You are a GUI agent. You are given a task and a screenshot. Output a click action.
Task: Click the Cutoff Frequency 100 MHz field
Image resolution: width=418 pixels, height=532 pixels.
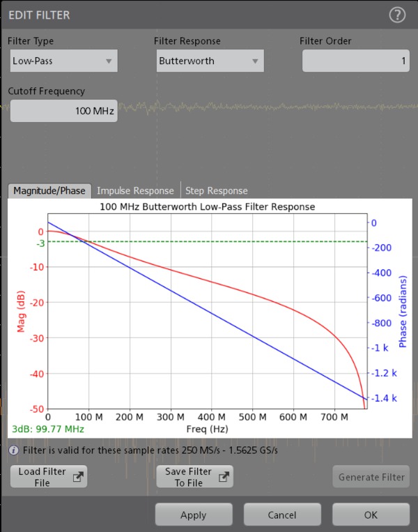pos(63,111)
